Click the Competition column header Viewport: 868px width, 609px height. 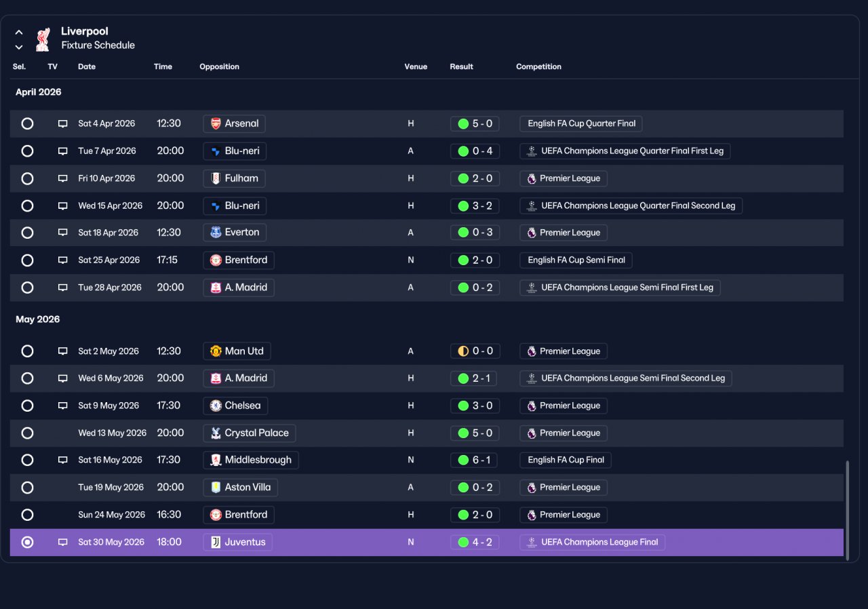tap(538, 66)
